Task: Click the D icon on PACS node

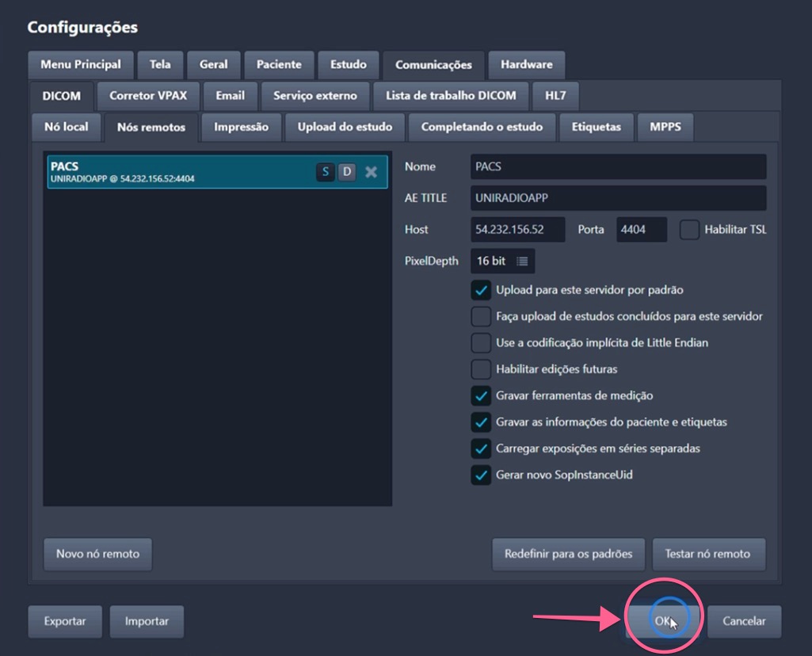Action: coord(347,172)
